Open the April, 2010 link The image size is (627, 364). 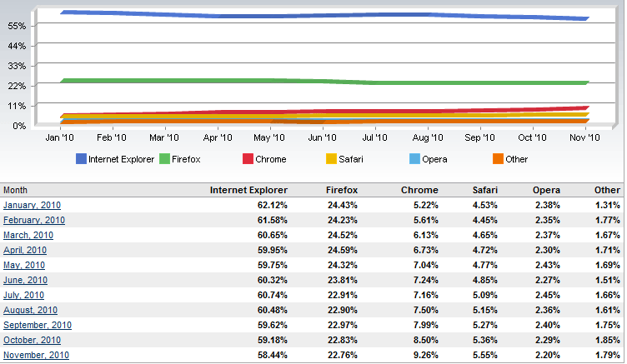27,251
